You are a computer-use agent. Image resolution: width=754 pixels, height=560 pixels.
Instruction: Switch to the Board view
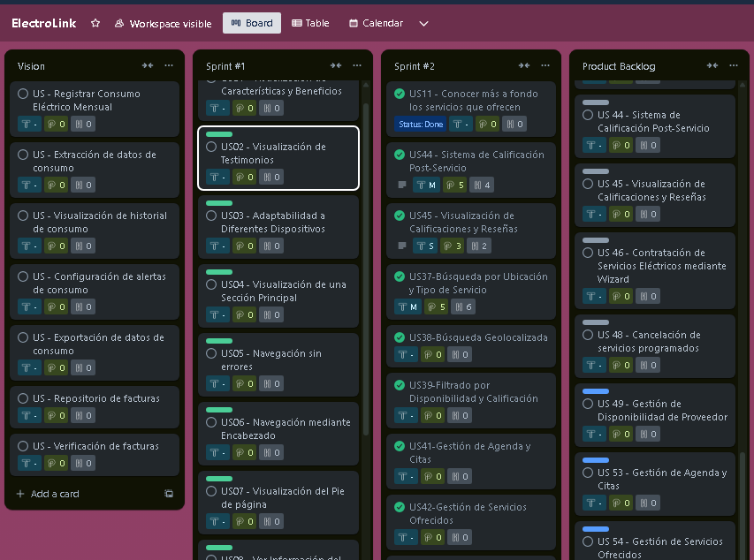pos(252,23)
